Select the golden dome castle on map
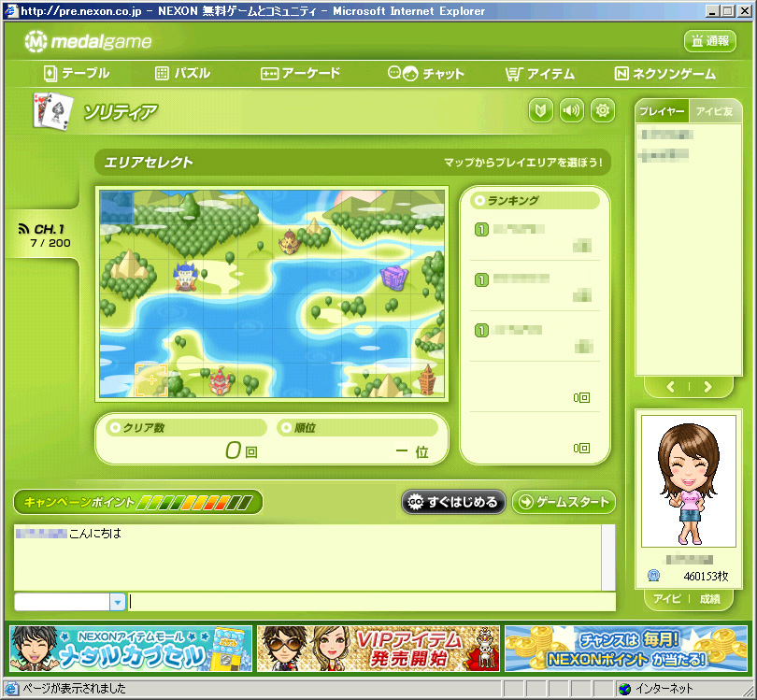Viewport: 757px width, 700px height. coord(290,242)
